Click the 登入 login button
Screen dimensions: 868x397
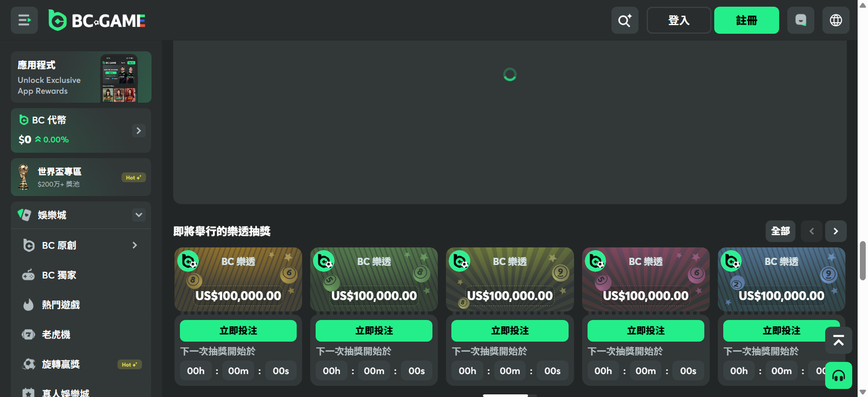tap(679, 21)
